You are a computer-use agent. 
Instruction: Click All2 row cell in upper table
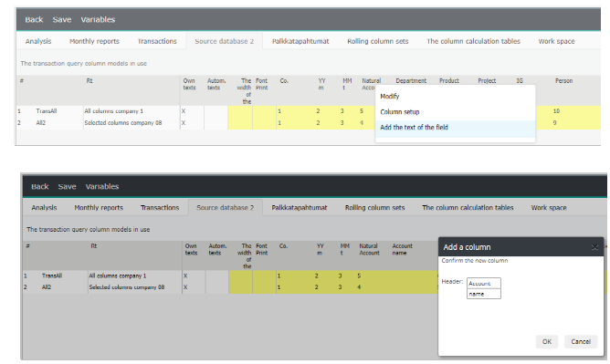pyautogui.click(x=41, y=123)
